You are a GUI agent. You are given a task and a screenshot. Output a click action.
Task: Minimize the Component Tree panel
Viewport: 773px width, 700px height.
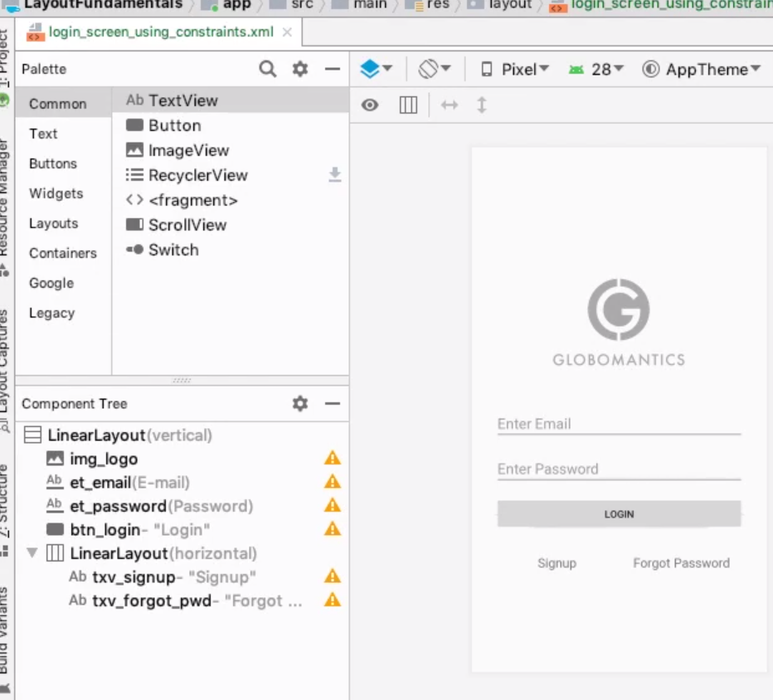(333, 404)
